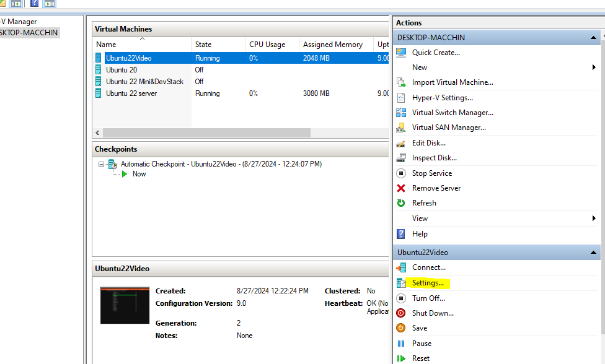This screenshot has height=364, width=605.
Task: Click the Inspect Disk icon
Action: (401, 158)
